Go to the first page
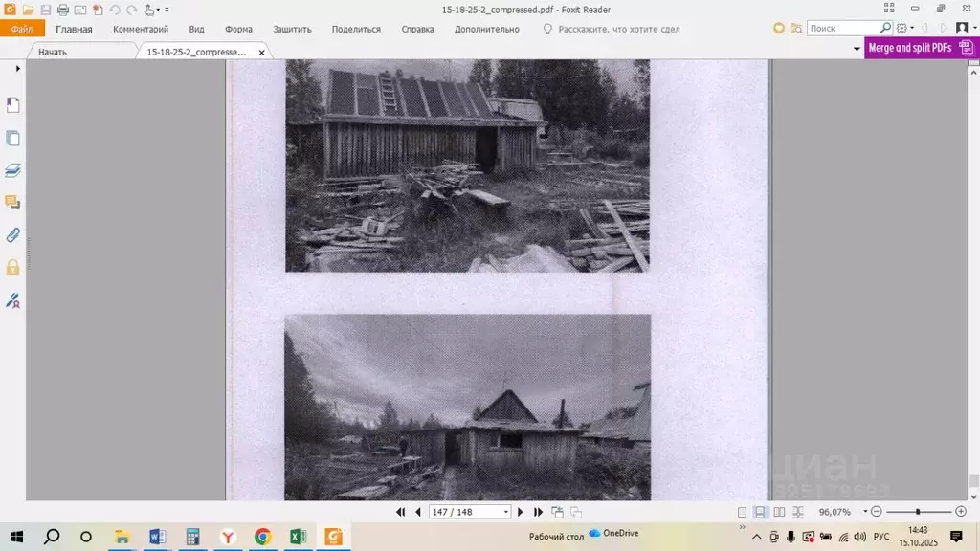980x551 pixels. pos(401,512)
